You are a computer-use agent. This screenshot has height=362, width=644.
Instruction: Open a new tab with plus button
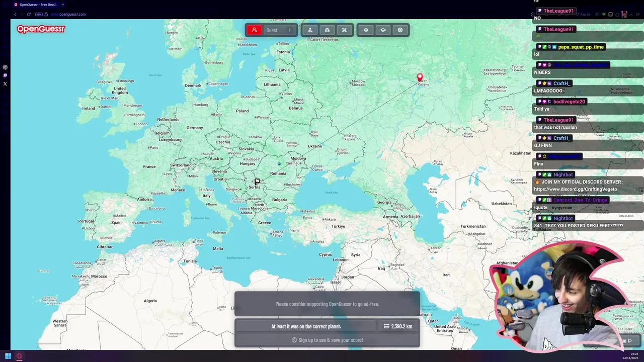(63, 5)
